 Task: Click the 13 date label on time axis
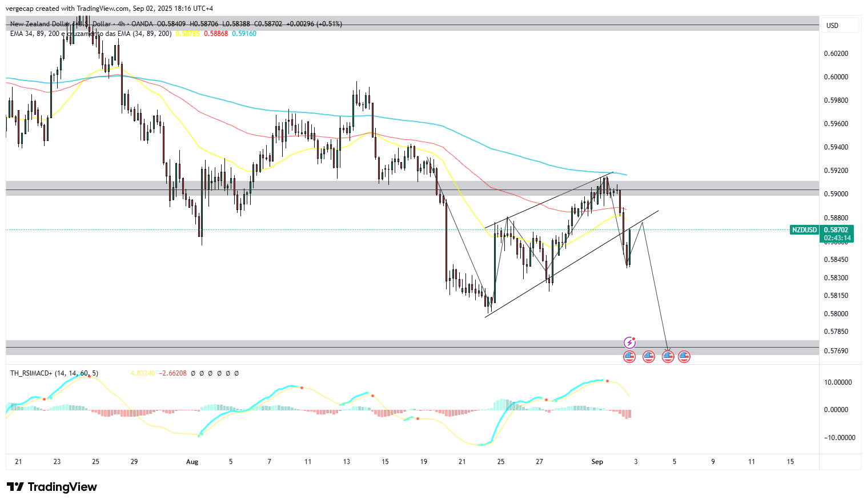(347, 462)
